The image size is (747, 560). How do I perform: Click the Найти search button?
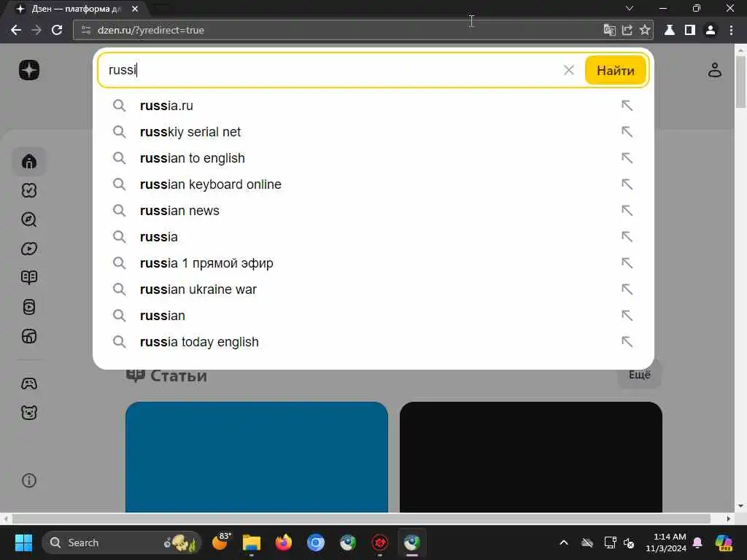point(616,71)
